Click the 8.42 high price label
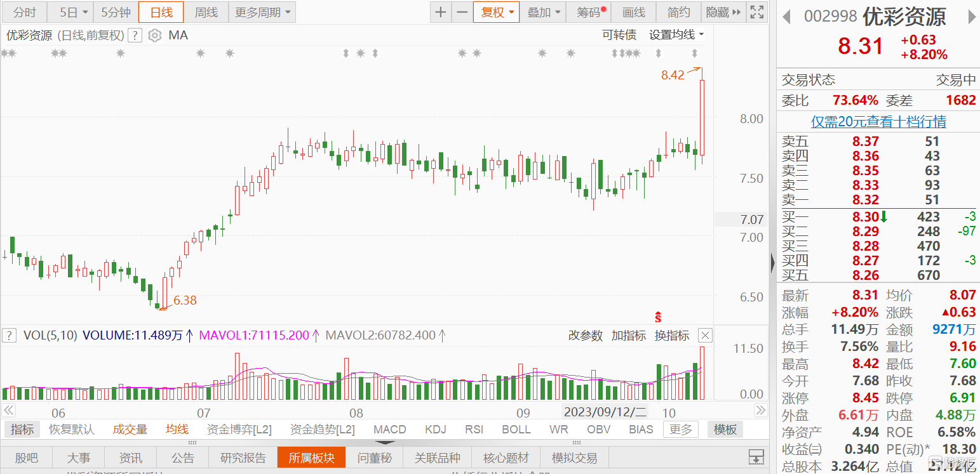980x474 pixels. [x=673, y=75]
